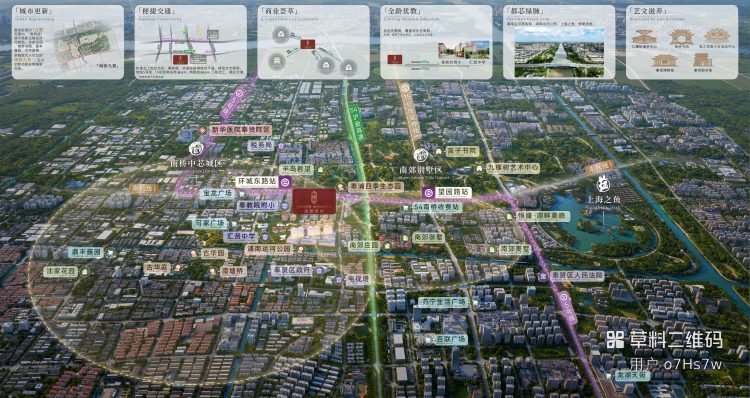
Task: Click the green residence icon beside 南郊庄园
Action: (387, 246)
